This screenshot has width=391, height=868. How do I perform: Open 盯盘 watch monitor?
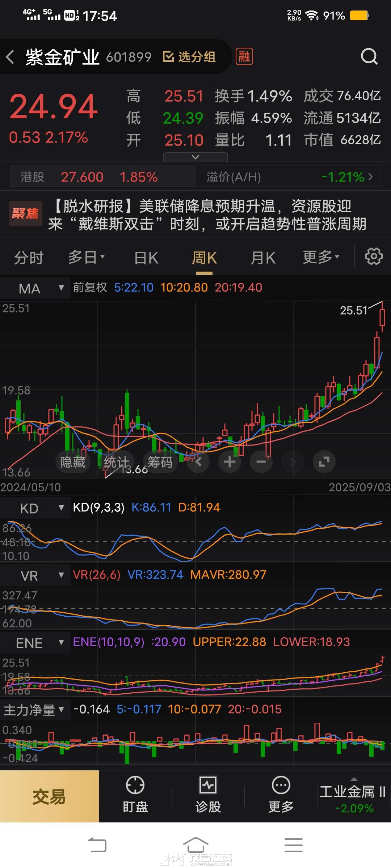[x=135, y=796]
